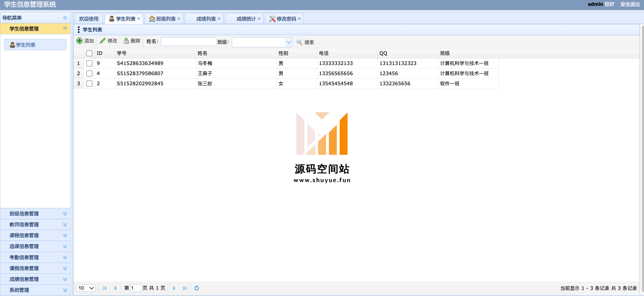Select student number S51528379586807

[x=140, y=73]
